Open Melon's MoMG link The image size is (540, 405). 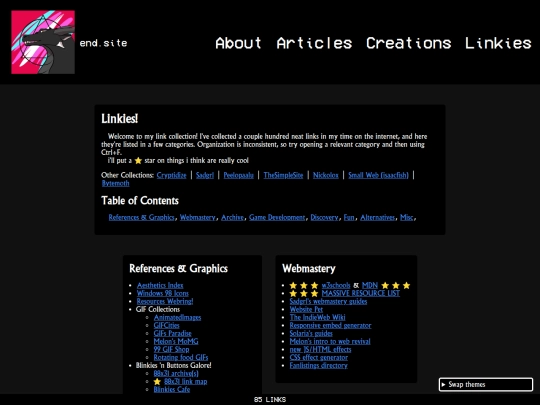click(176, 341)
